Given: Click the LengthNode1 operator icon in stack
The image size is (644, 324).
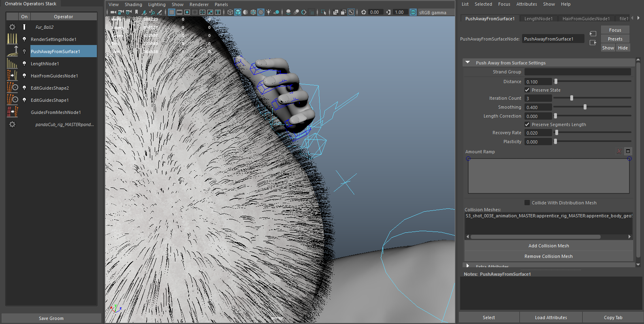Looking at the screenshot, I should (12, 64).
